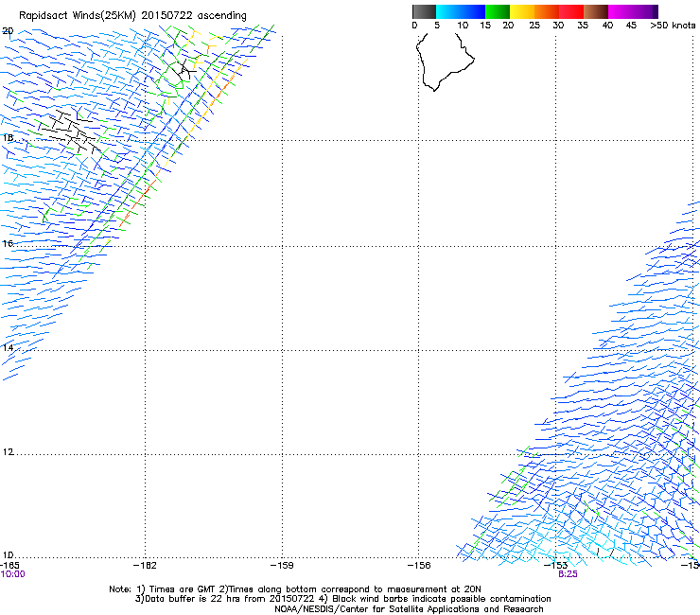Click the green 15-20 knots legend segment

coord(498,11)
